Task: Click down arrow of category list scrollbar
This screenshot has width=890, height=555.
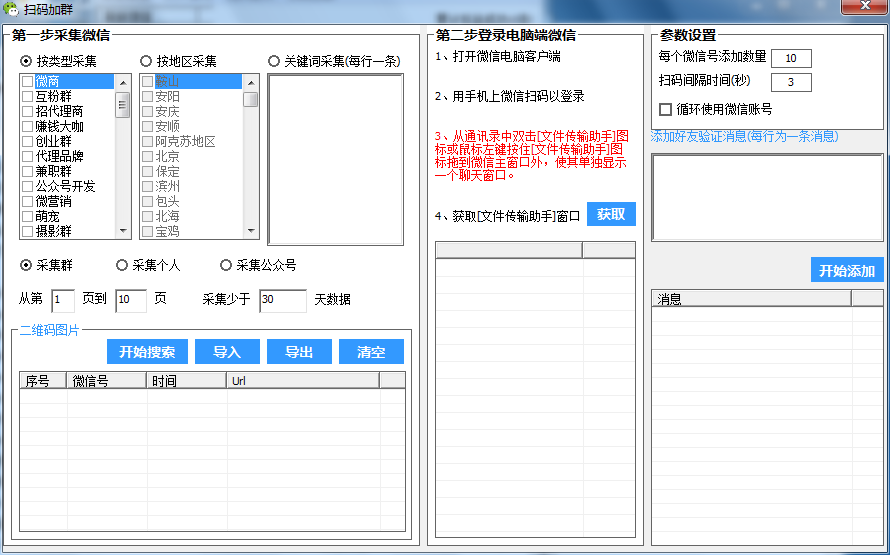Action: (123, 230)
